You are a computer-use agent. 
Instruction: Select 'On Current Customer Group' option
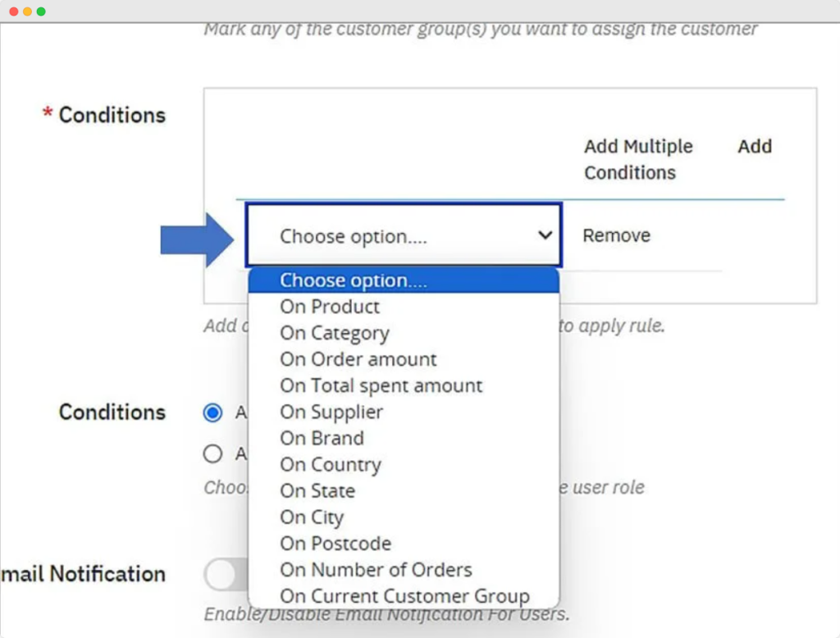(x=404, y=595)
